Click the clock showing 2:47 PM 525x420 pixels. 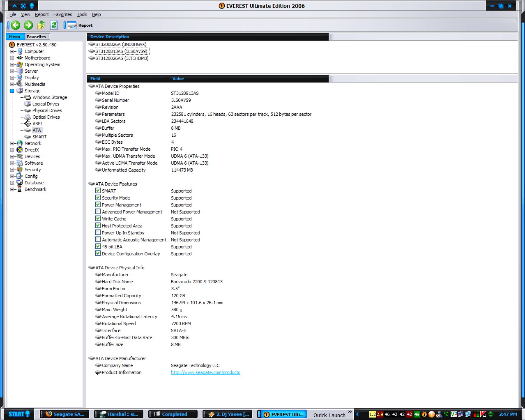pyautogui.click(x=508, y=414)
